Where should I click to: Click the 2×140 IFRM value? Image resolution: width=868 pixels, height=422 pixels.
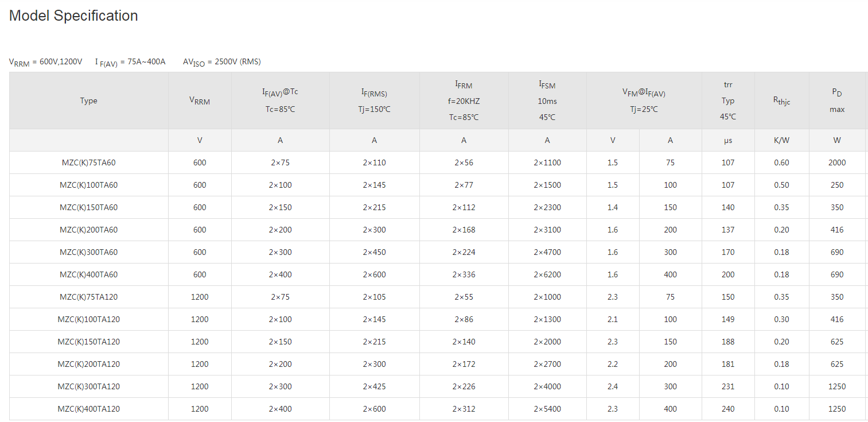pos(464,342)
